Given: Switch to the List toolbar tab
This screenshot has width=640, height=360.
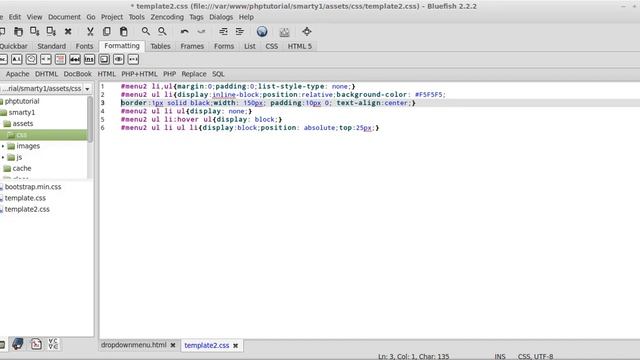Looking at the screenshot, I should coord(250,47).
